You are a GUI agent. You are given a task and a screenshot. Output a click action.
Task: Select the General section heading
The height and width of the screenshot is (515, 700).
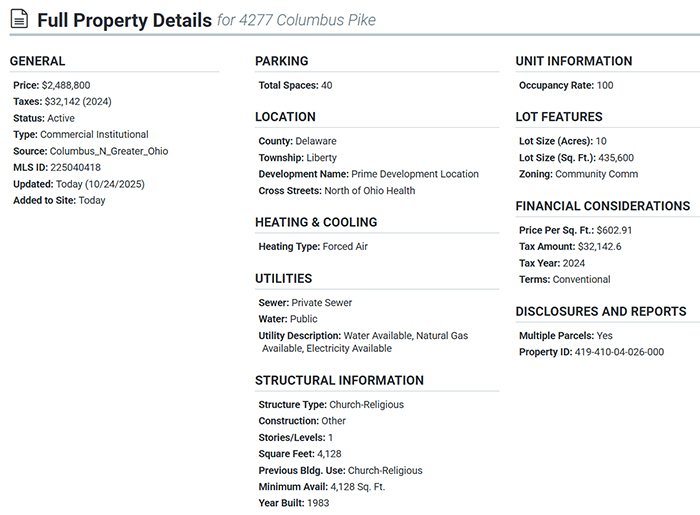coord(37,61)
